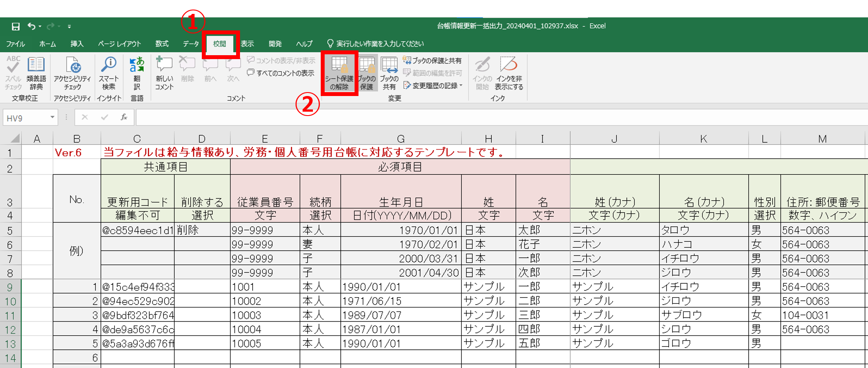Click the Undo arrow icon

[x=31, y=27]
